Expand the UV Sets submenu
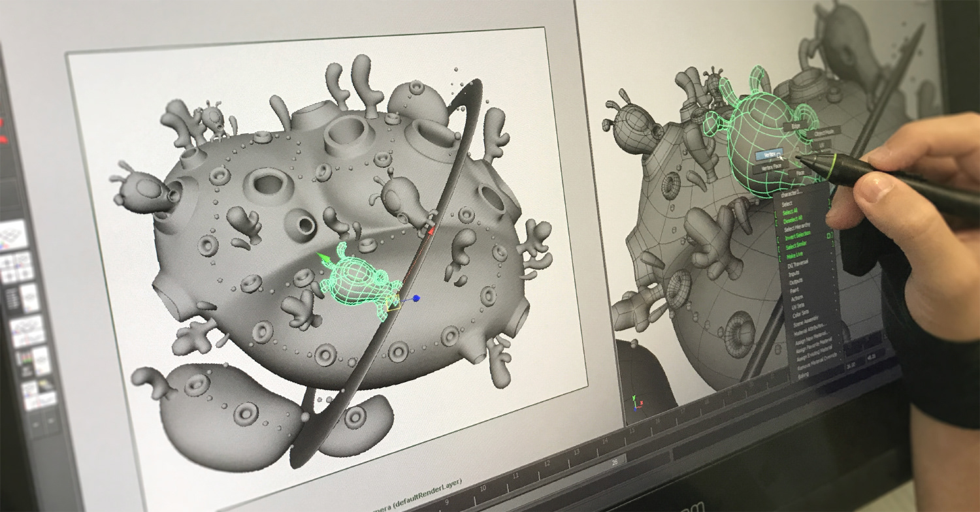This screenshot has width=980, height=512. pyautogui.click(x=798, y=307)
